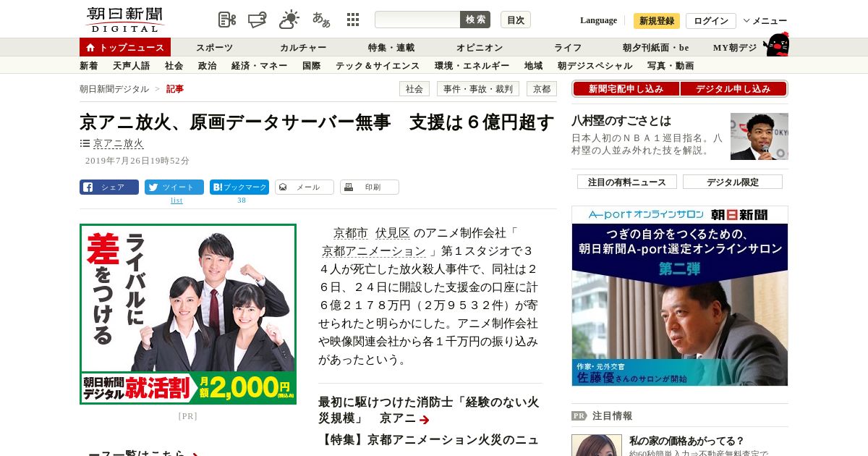This screenshot has width=868, height=456.
Task: Send article via メール button
Action: [x=305, y=187]
